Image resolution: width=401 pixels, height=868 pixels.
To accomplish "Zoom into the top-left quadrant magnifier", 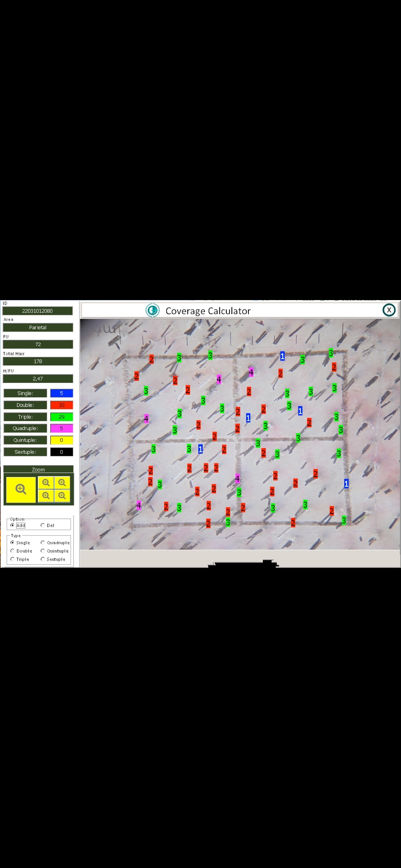I will (x=46, y=483).
